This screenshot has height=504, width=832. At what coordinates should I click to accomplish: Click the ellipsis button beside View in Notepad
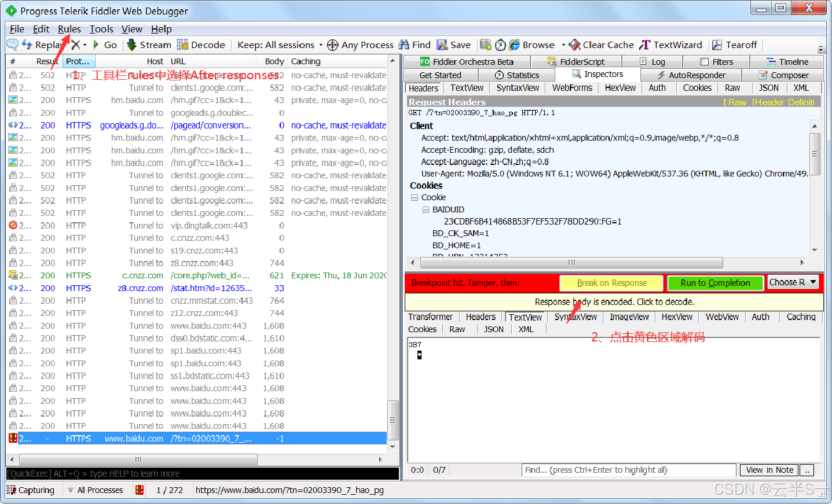(x=807, y=470)
